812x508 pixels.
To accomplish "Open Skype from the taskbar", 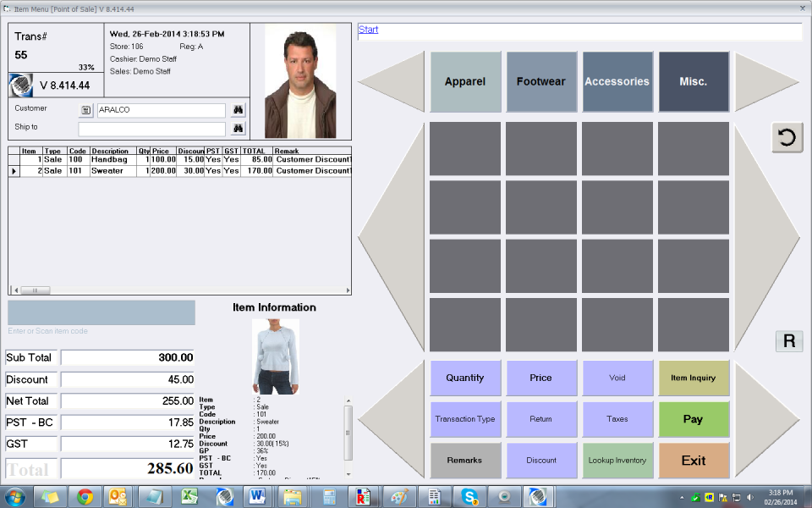I will click(468, 498).
